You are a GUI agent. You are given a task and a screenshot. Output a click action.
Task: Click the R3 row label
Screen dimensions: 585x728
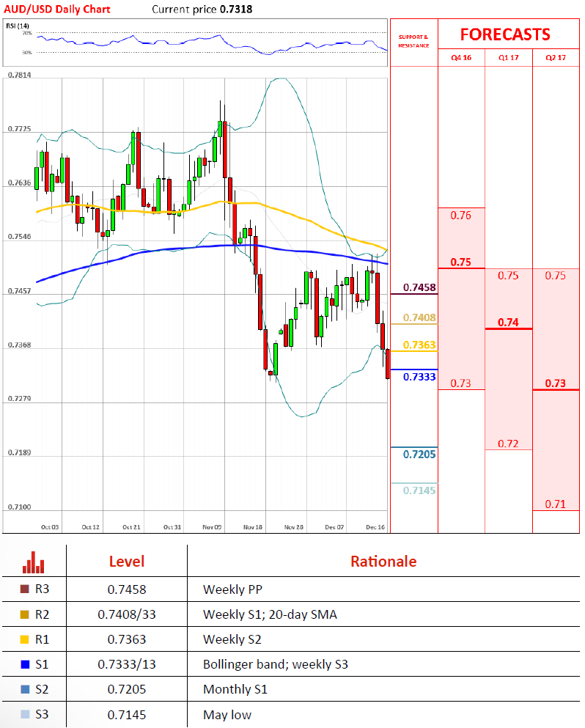pos(43,589)
